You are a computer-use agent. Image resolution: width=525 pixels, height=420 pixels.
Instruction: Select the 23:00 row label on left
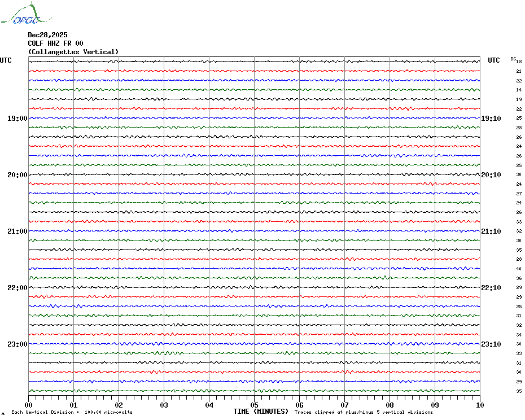(17, 344)
